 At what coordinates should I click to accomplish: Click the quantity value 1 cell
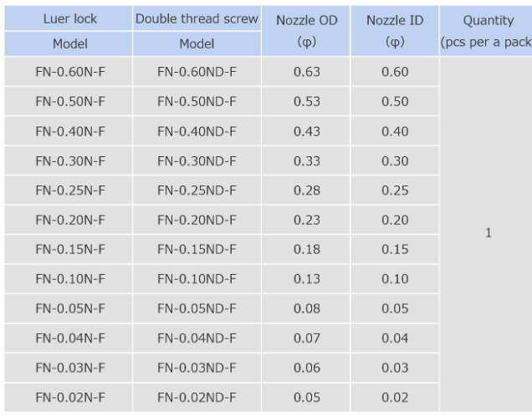point(487,235)
